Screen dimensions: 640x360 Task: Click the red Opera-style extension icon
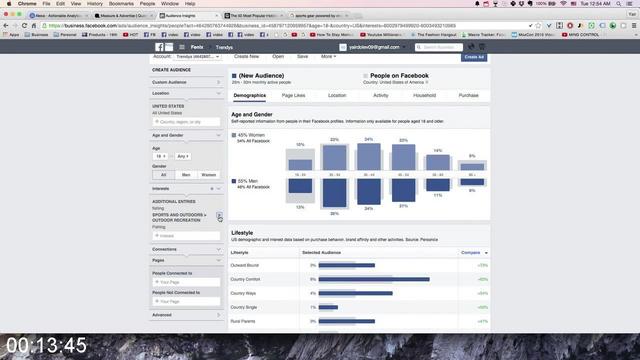[x=570, y=25]
